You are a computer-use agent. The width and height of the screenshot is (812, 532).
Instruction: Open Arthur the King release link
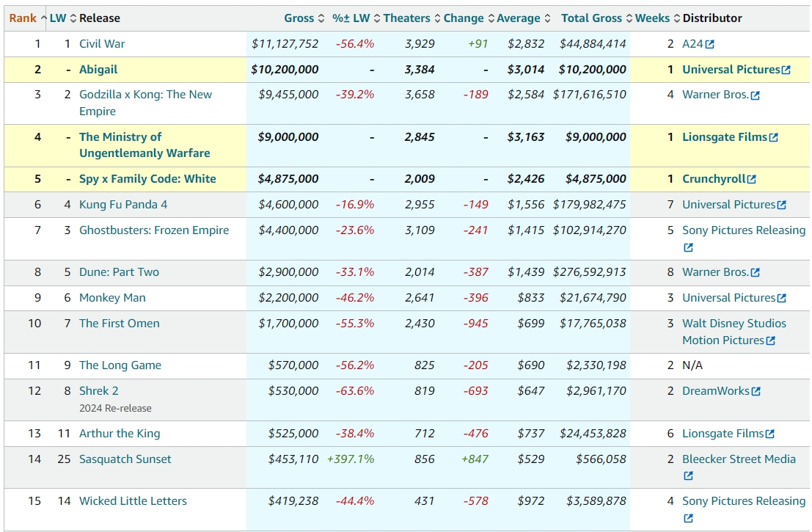pos(120,433)
